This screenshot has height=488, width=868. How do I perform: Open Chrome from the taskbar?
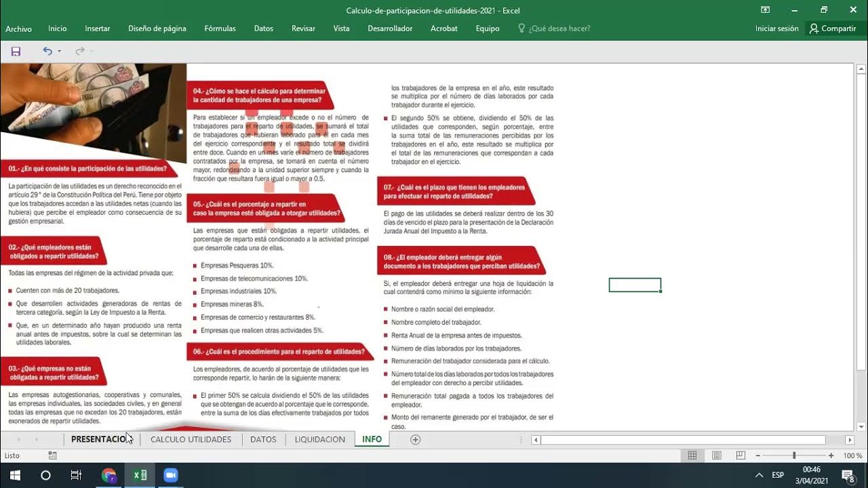point(108,475)
